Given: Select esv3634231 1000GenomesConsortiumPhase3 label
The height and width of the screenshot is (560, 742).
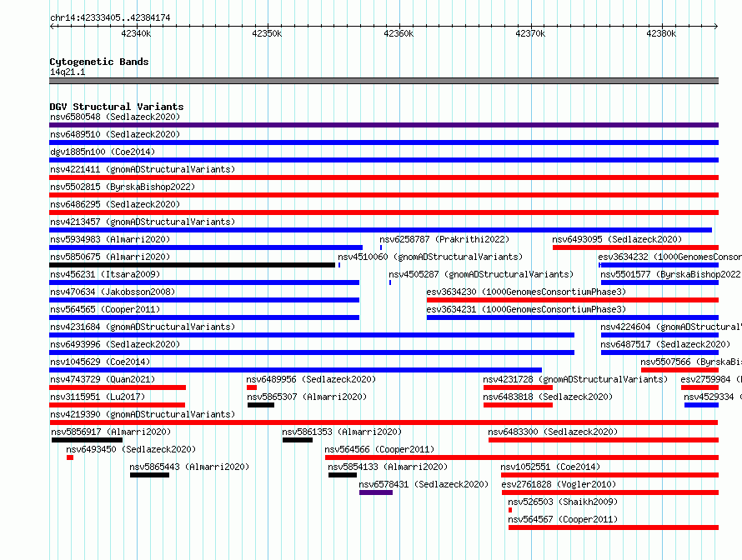Looking at the screenshot, I should (526, 309).
